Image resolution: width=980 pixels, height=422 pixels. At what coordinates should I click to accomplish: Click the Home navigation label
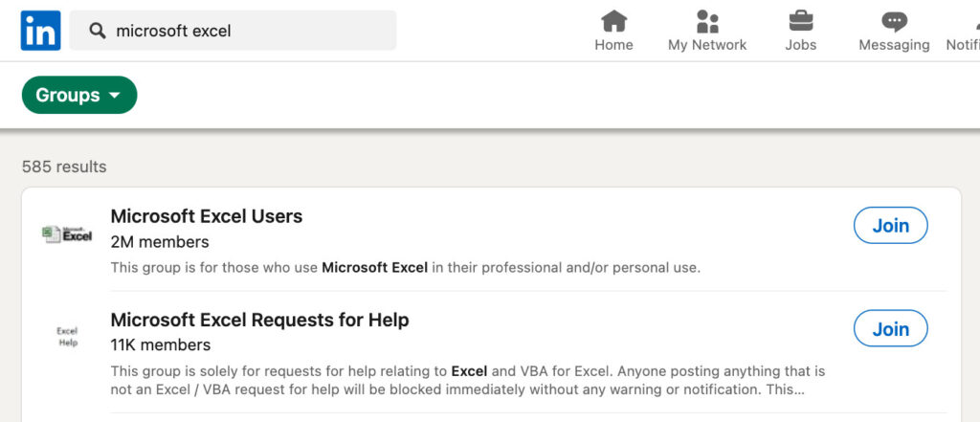613,45
